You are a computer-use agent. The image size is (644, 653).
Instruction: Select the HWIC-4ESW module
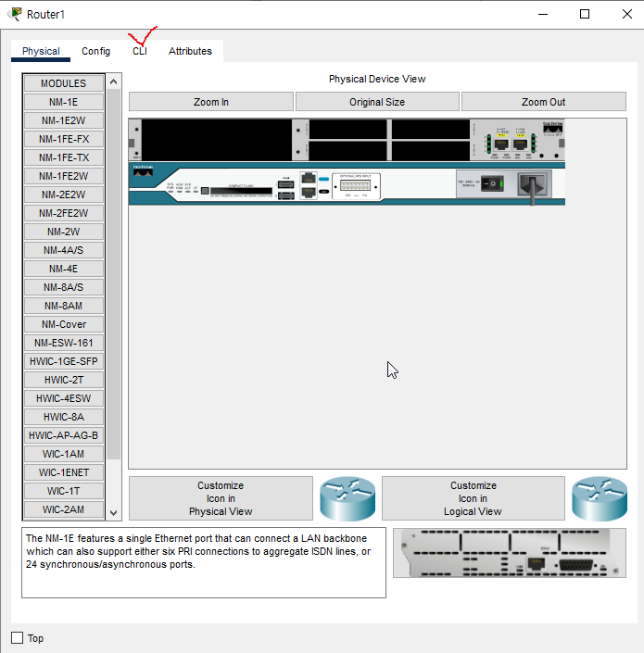click(x=64, y=398)
